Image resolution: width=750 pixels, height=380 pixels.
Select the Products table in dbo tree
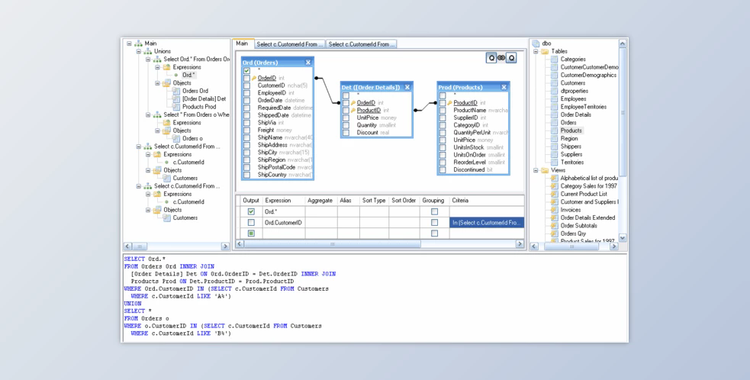pos(572,131)
